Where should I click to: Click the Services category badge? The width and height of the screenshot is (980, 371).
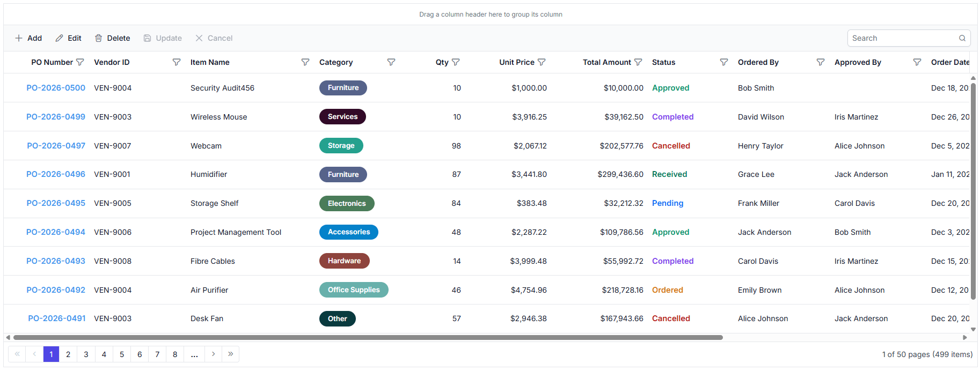tap(342, 117)
